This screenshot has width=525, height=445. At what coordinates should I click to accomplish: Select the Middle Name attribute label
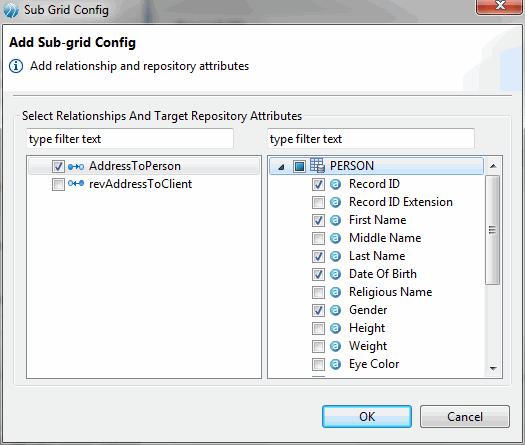point(385,238)
